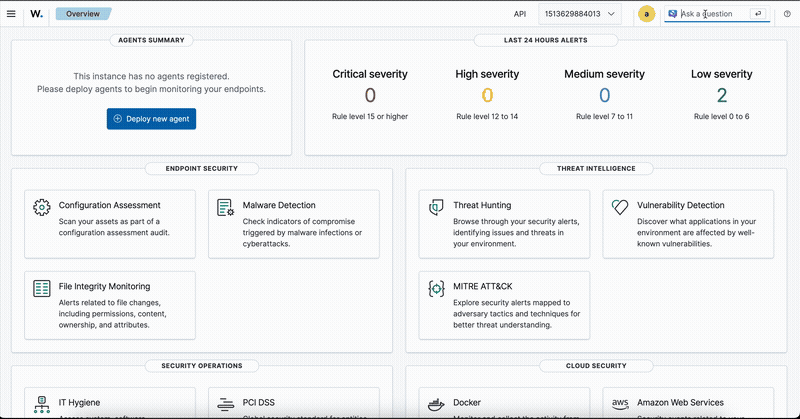
Task: Open Low severity alert count 2
Action: (x=722, y=95)
